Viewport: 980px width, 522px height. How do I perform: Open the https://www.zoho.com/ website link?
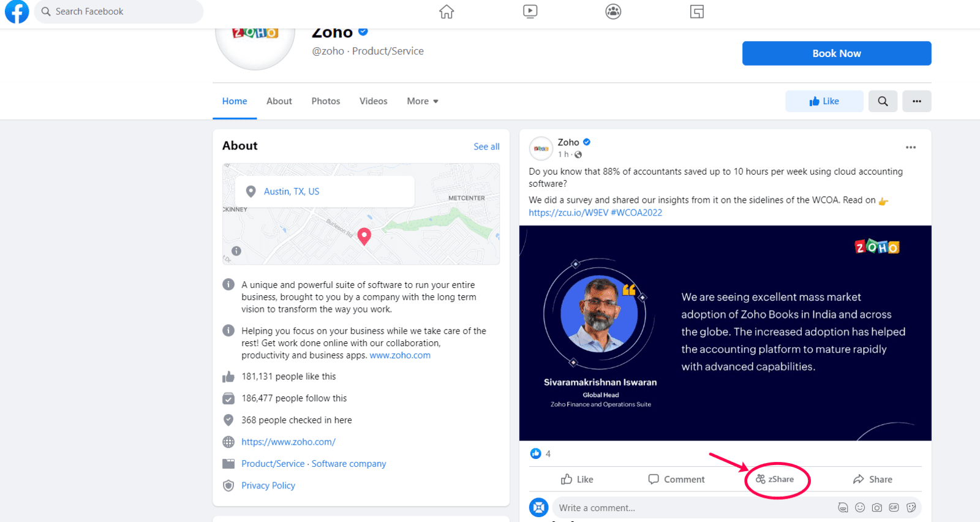288,442
